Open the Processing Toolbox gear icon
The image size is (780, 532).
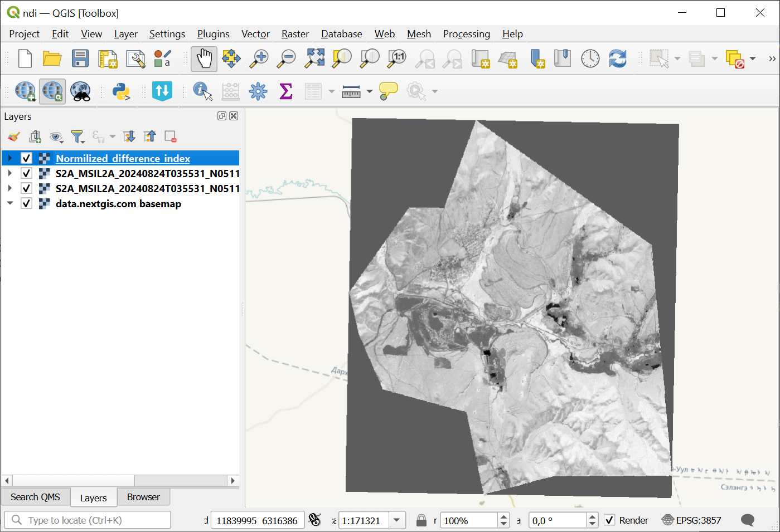tap(258, 91)
